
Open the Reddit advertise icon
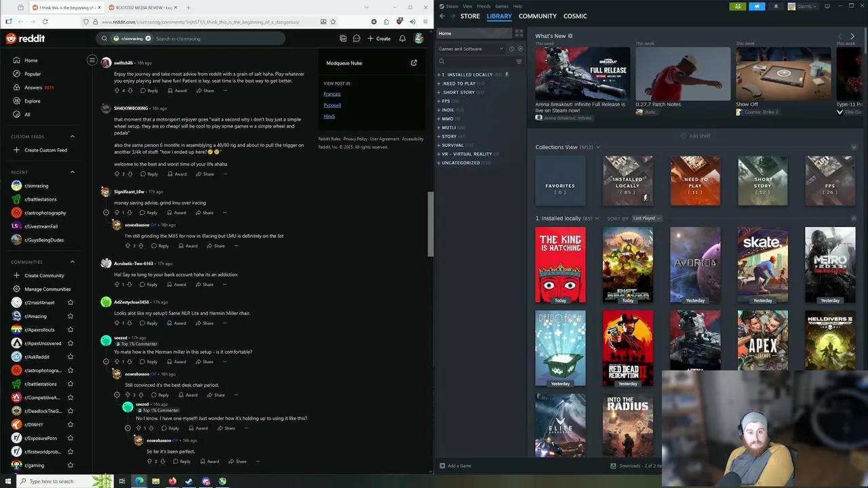(x=343, y=39)
